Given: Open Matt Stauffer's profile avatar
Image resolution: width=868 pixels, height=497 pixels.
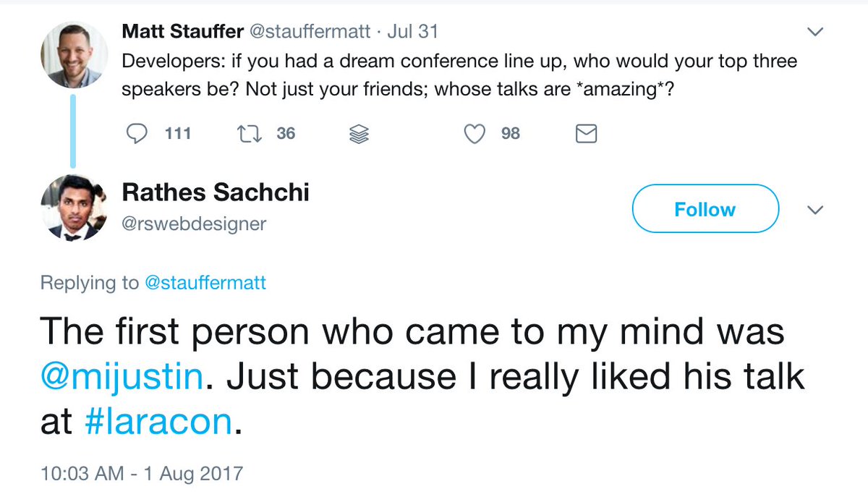Looking at the screenshot, I should (73, 54).
